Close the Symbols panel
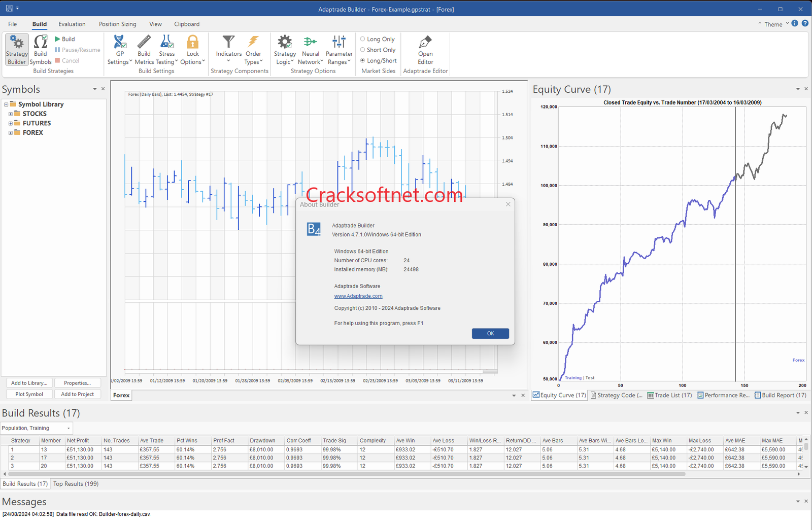 click(x=103, y=89)
